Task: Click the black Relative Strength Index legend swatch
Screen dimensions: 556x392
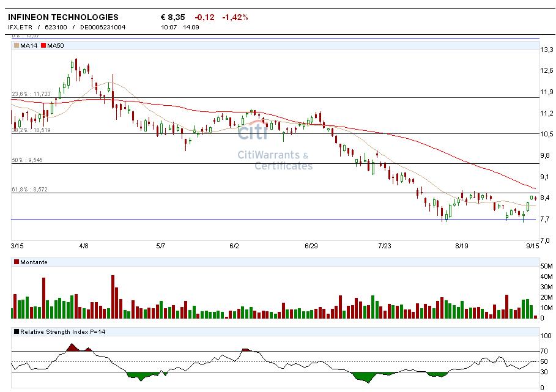Action: pos(17,331)
